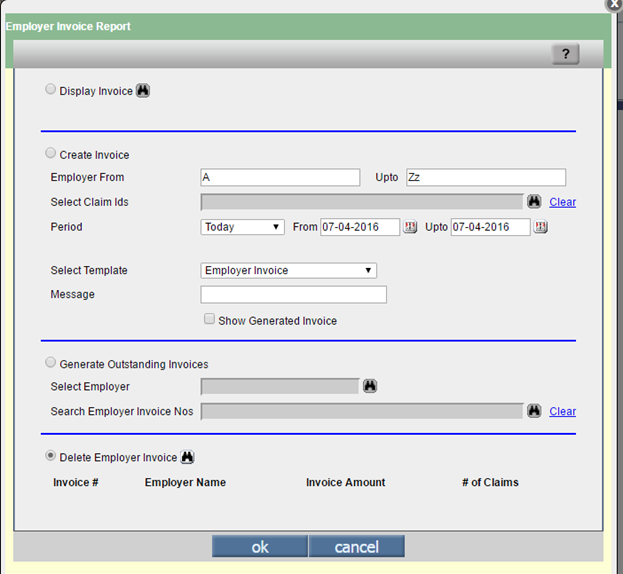623x574 pixels.
Task: Focus the greyed Select Claim Ids field
Action: [362, 202]
